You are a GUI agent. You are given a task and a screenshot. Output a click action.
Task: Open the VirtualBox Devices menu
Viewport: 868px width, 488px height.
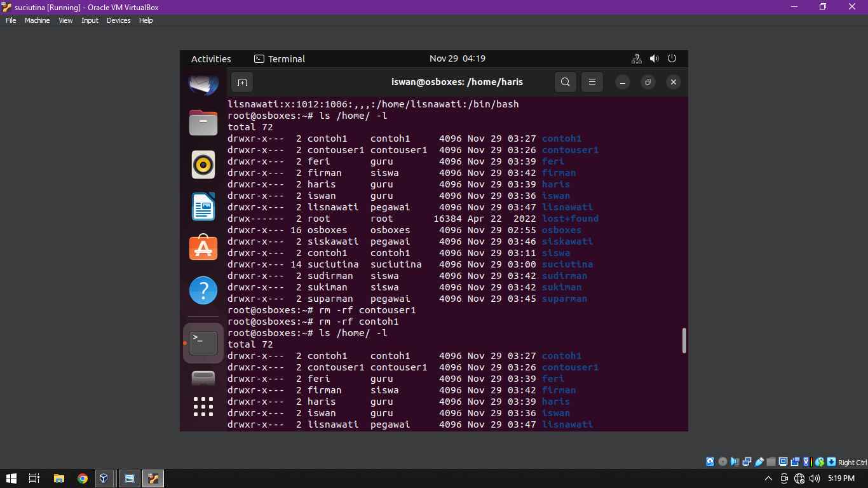click(x=118, y=20)
